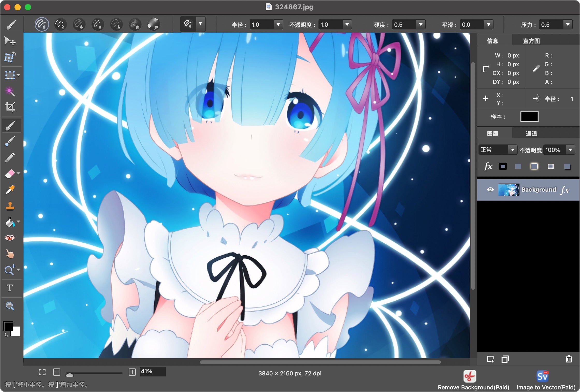Expand the Marquee tool options arrow
Image resolution: width=580 pixels, height=392 pixels.
click(x=18, y=75)
